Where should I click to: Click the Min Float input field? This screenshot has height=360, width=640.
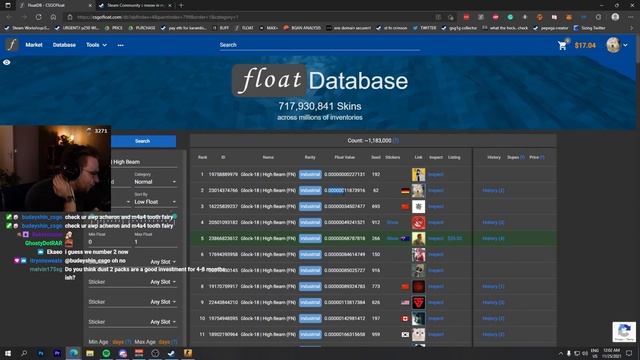(109, 242)
